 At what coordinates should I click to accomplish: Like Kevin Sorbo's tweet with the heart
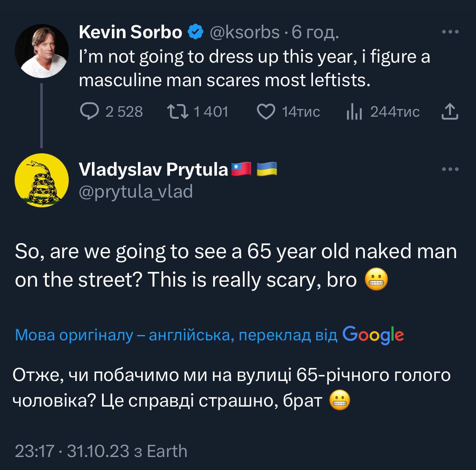point(266,111)
